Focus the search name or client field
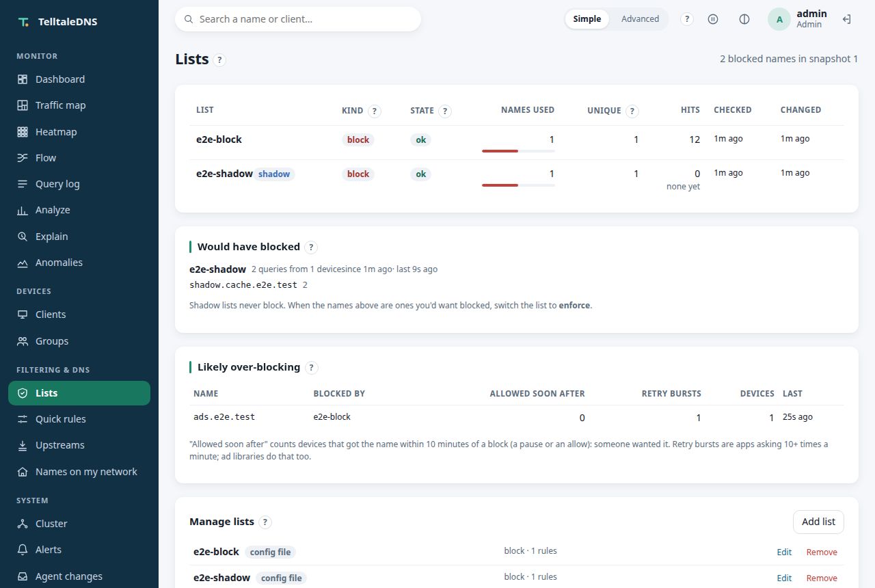This screenshot has height=588, width=875. click(298, 19)
